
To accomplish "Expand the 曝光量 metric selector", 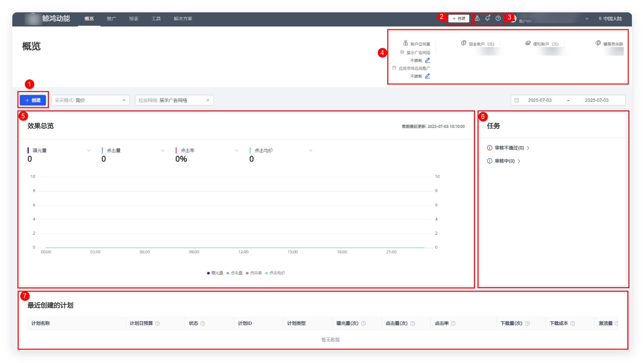I will point(89,151).
